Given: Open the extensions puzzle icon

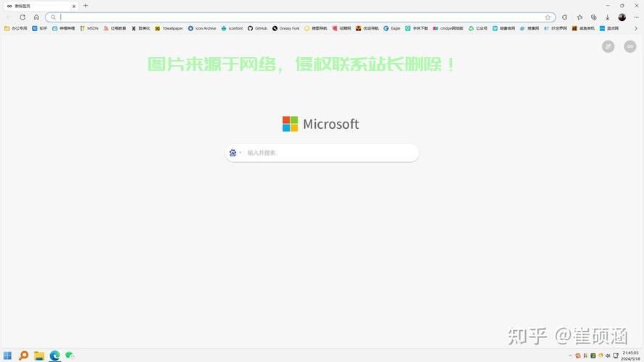Looking at the screenshot, I should click(x=565, y=17).
